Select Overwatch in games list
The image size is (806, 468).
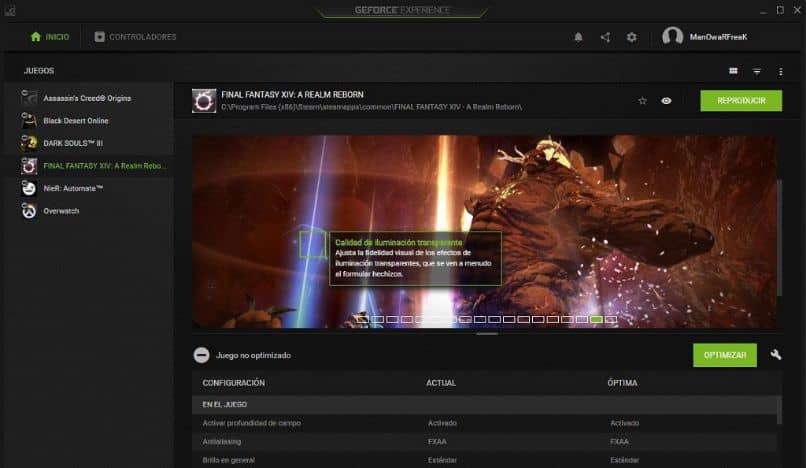coord(88,211)
